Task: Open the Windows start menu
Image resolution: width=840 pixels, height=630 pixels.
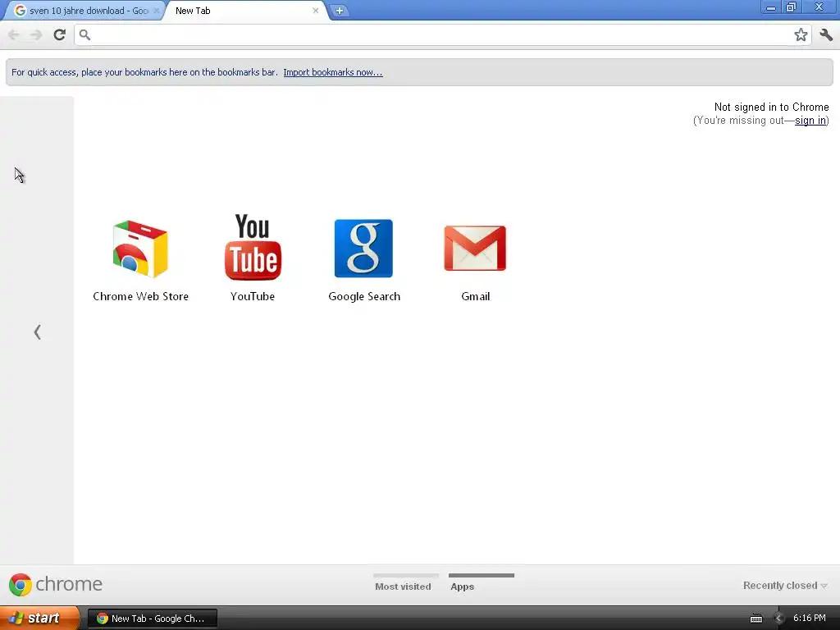Action: coord(39,618)
